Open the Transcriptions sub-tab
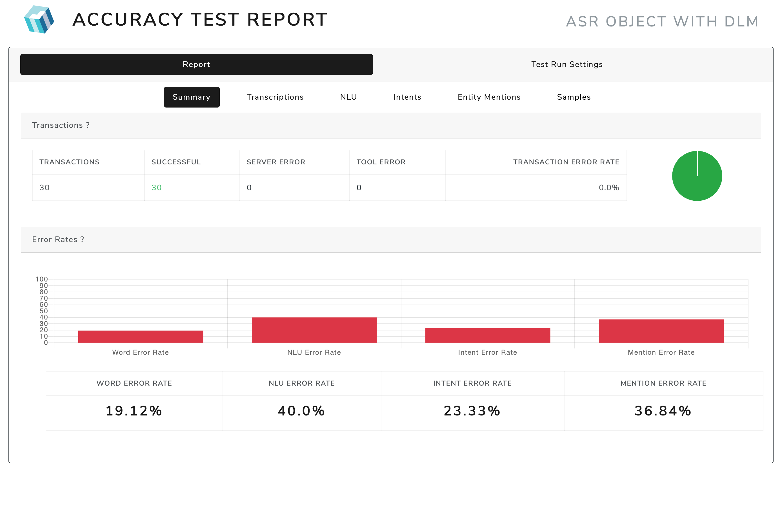 coord(275,97)
